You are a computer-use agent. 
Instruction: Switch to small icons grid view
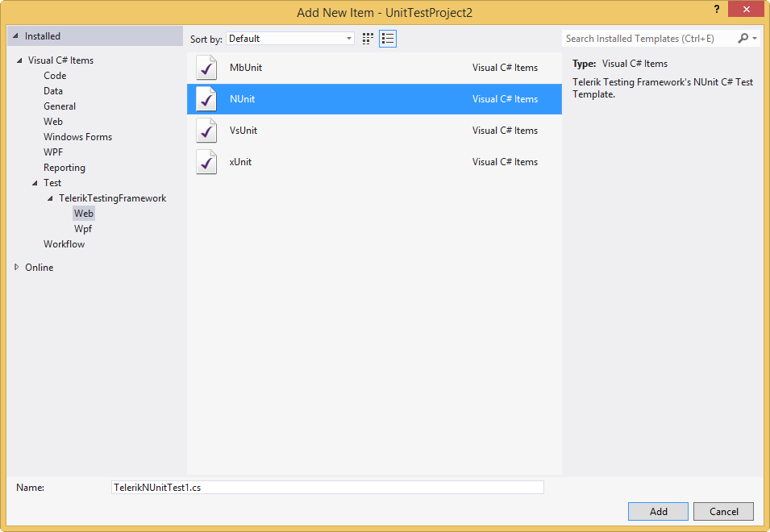click(x=368, y=39)
